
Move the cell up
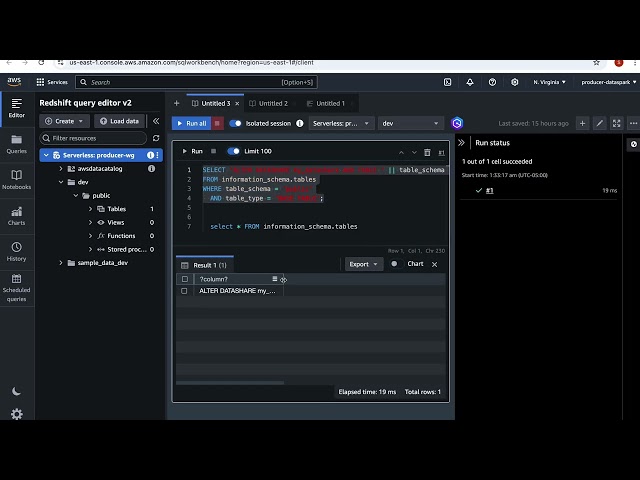(x=401, y=152)
